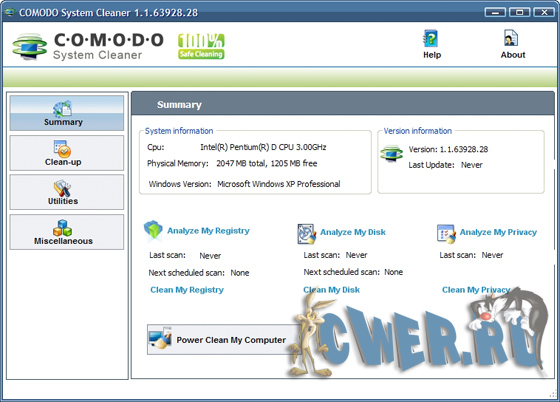Click the Clean My Disk link
560x402 pixels.
331,290
